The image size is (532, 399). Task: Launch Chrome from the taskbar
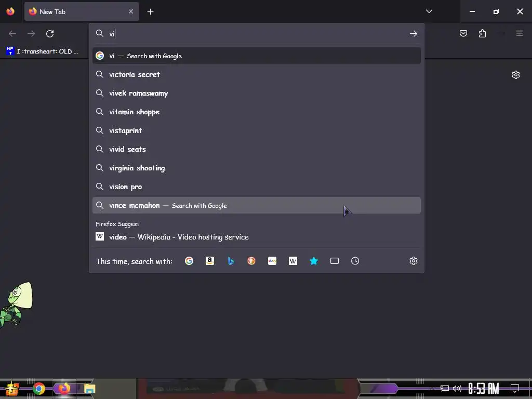(38, 389)
